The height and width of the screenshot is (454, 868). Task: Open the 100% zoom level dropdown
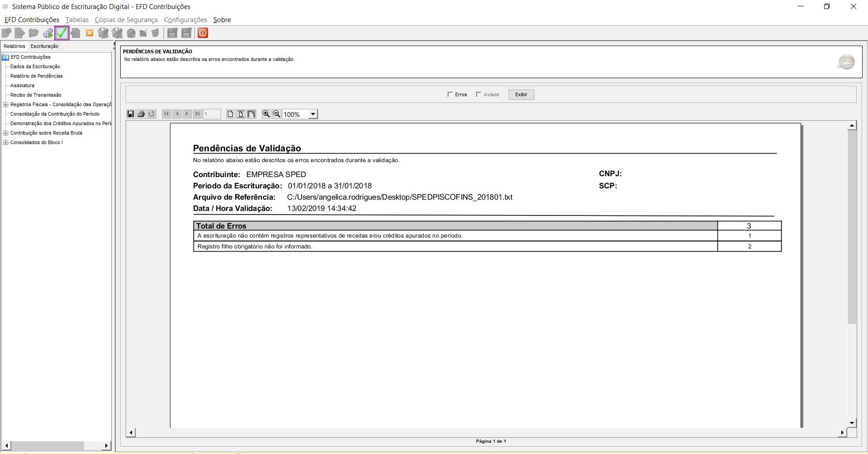pos(313,114)
